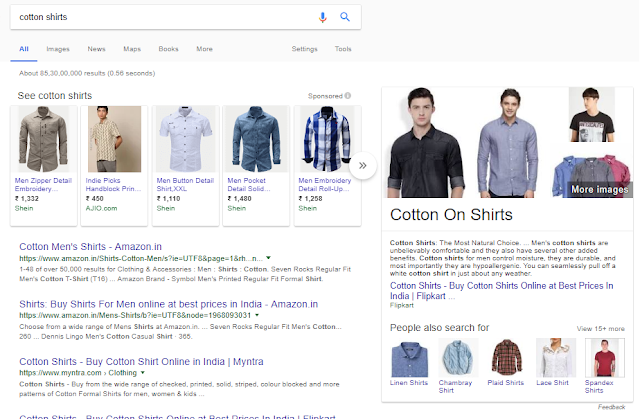Open the dropdown arrow beside the Myntra Clothing URL

click(142, 372)
